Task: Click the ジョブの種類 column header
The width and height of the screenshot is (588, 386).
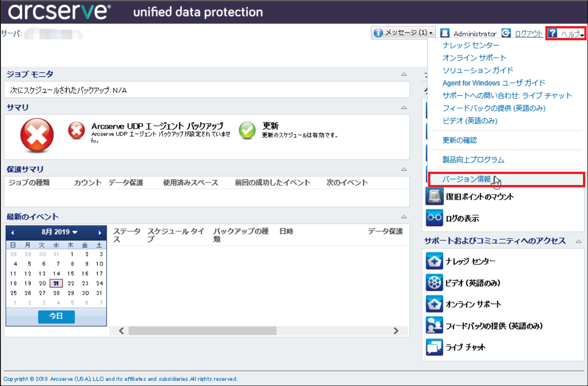Action: [29, 183]
